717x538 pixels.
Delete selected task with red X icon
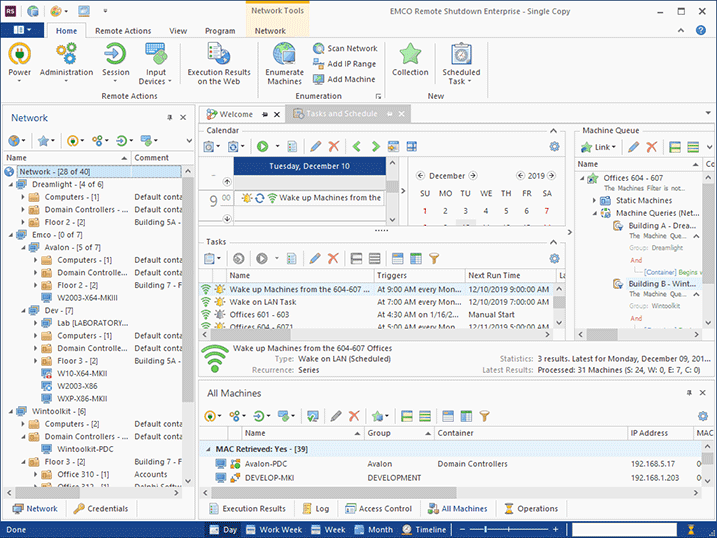(x=334, y=259)
